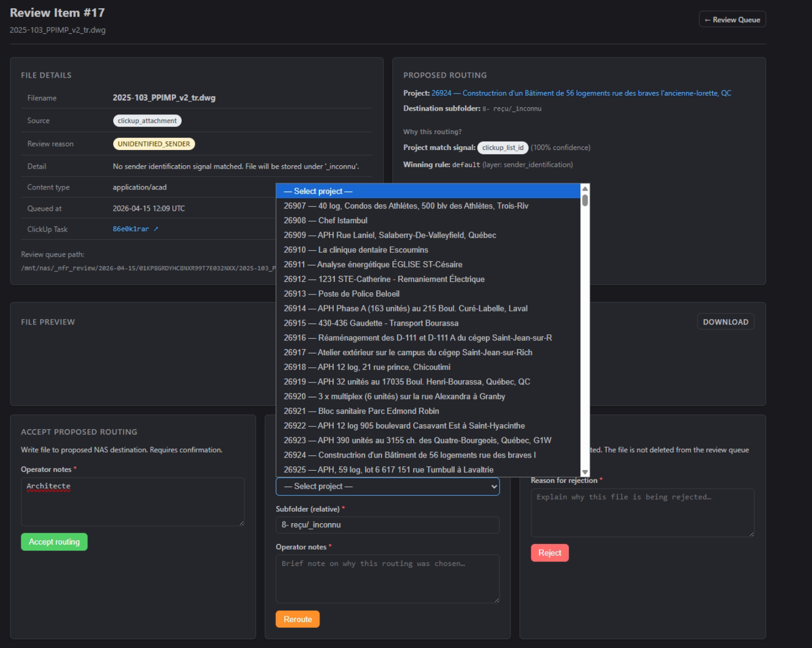
Task: Click the green Accept routing button
Action: click(x=54, y=542)
